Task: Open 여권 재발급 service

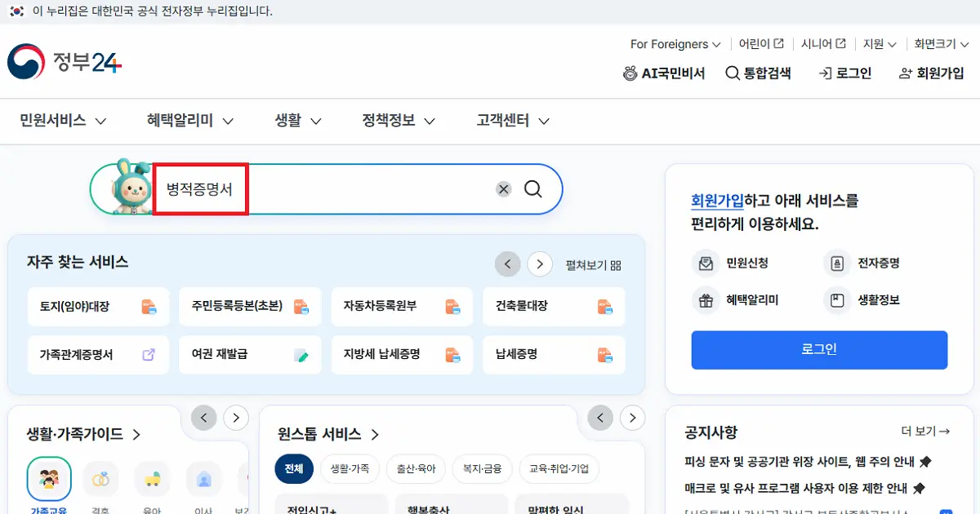Action: [250, 355]
